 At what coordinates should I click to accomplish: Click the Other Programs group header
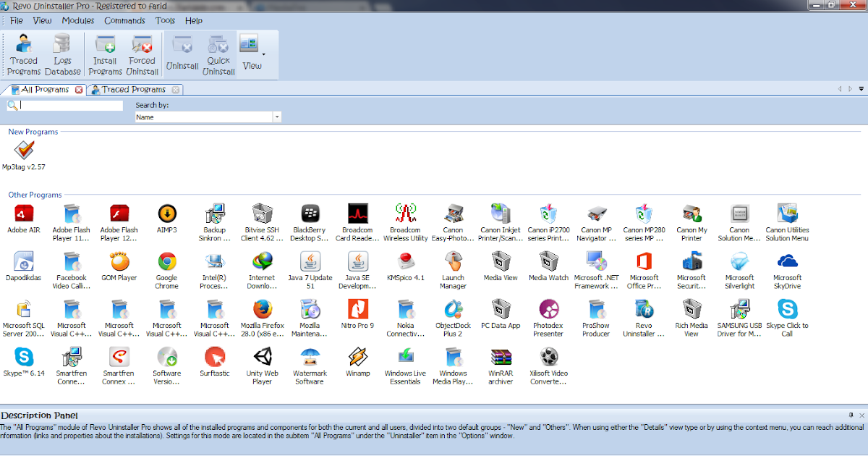[x=35, y=195]
